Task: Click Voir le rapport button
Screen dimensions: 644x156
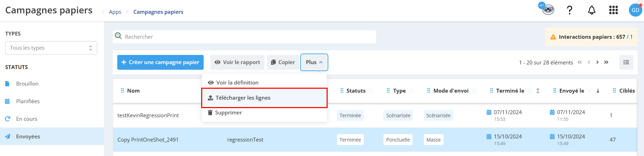Action: coord(237,62)
